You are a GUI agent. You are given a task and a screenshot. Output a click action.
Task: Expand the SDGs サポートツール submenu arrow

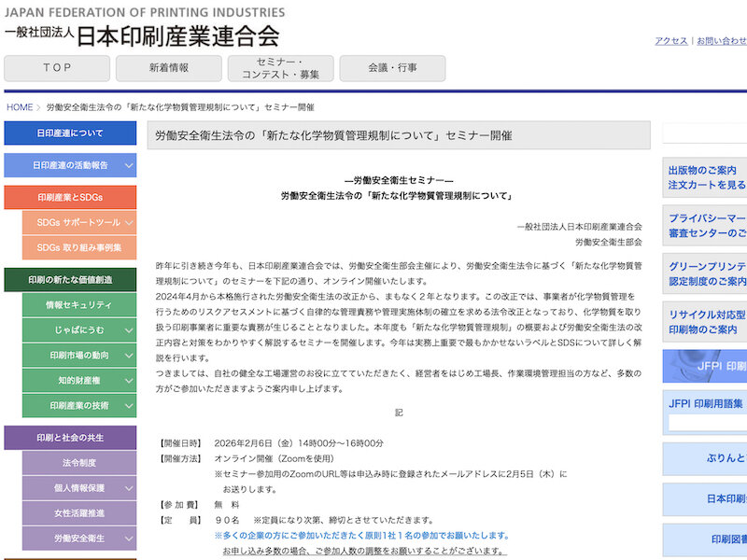tap(129, 223)
